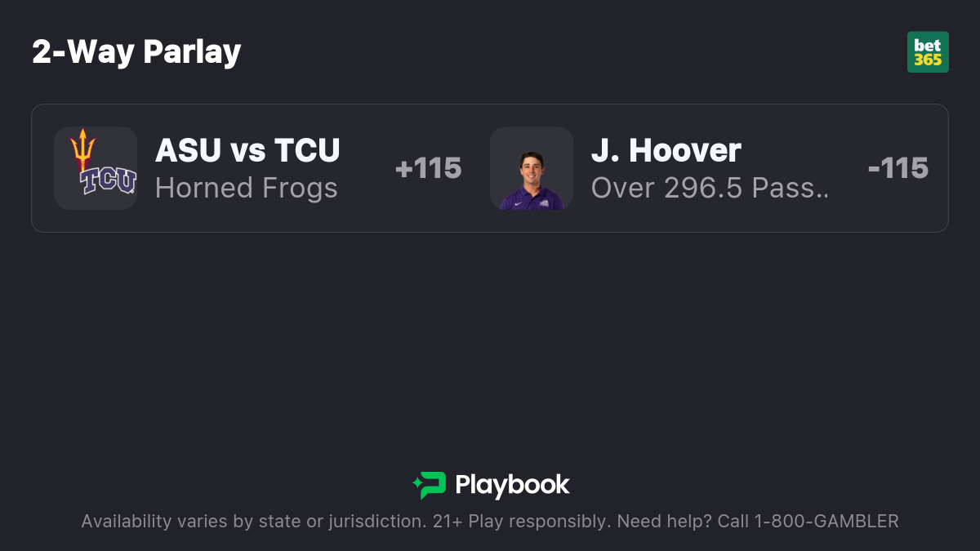Click the 21+ Play responsibly notice
This screenshot has width=980, height=551.
(x=520, y=522)
